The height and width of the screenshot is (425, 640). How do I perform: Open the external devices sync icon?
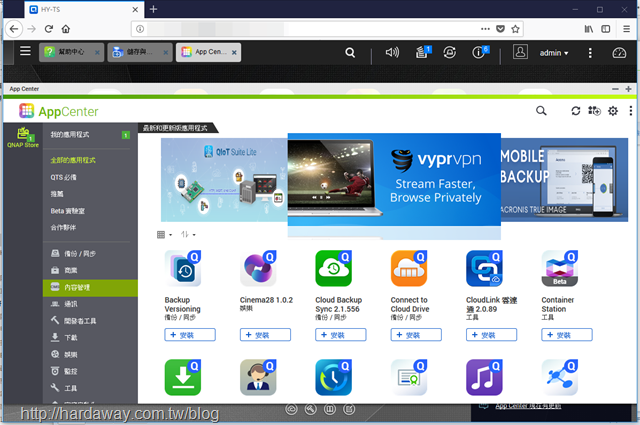[x=449, y=52]
